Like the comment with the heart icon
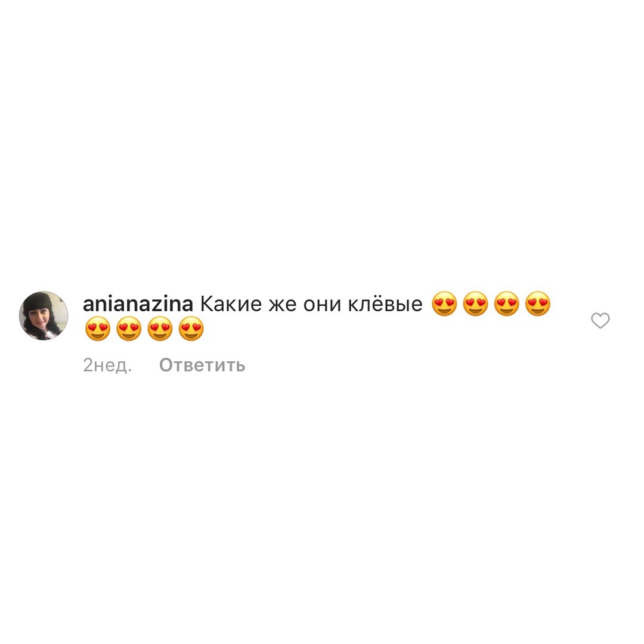Screen dimensions: 644x644 click(600, 320)
